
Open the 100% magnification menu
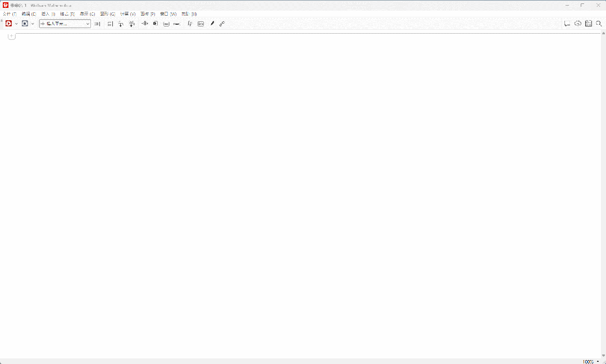(x=590, y=362)
